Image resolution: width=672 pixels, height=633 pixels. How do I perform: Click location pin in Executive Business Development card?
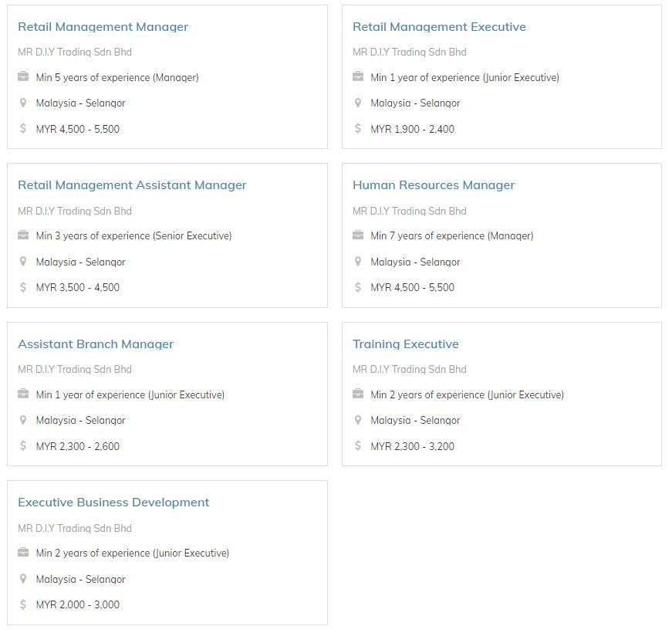coord(23,579)
